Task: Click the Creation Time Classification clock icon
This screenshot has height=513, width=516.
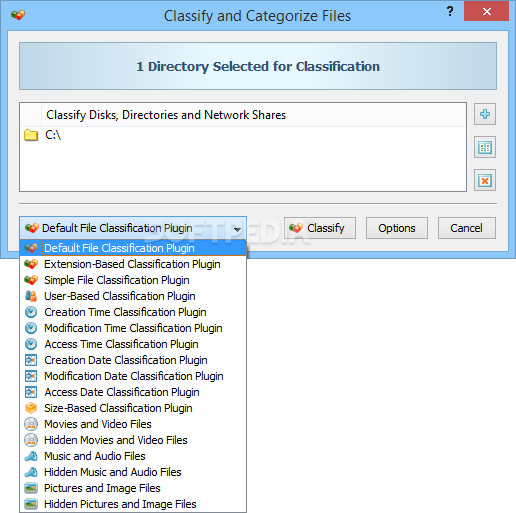Action: click(x=31, y=312)
